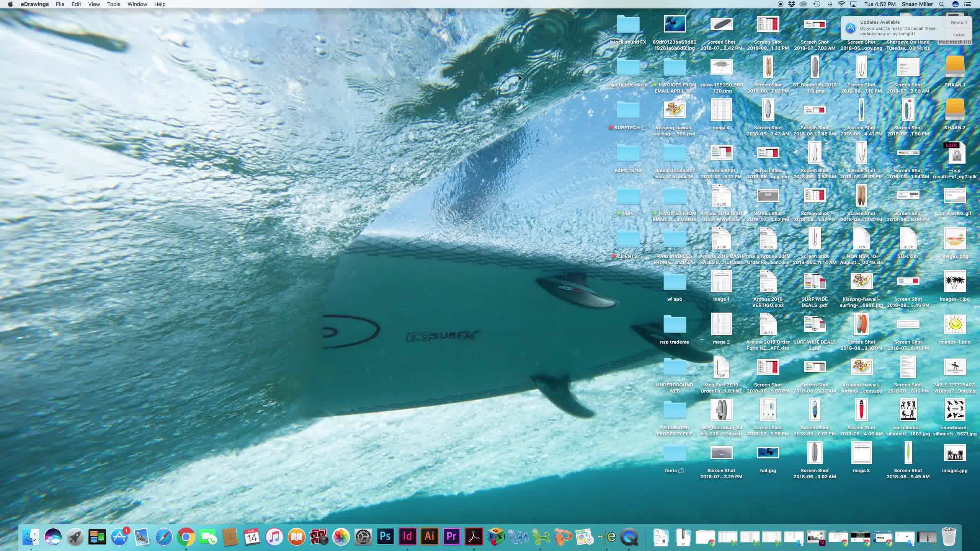Open the View menu
The height and width of the screenshot is (551, 980).
(94, 4)
